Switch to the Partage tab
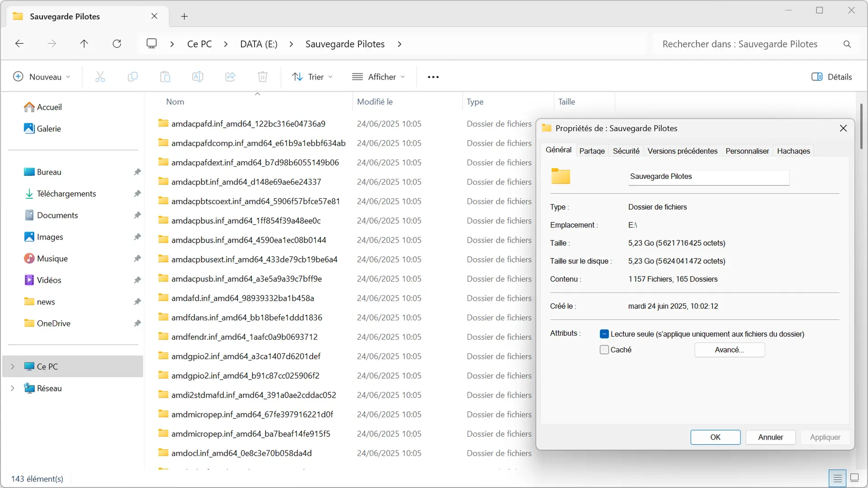Viewport: 868px width, 488px height. 592,151
